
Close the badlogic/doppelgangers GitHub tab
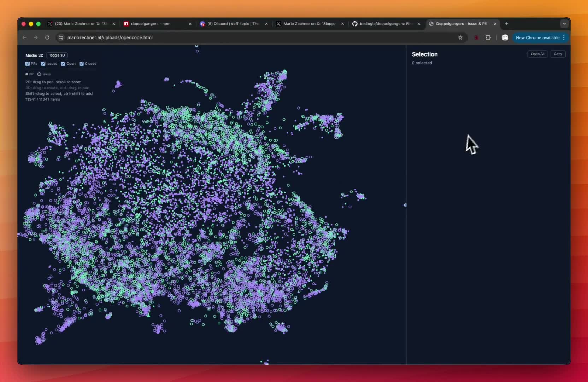pyautogui.click(x=419, y=24)
